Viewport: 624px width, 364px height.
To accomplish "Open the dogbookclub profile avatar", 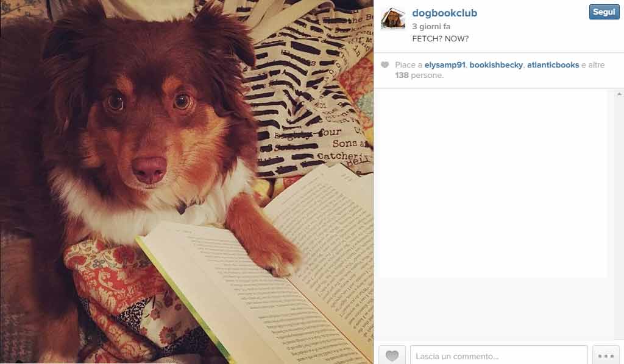I will pos(393,18).
